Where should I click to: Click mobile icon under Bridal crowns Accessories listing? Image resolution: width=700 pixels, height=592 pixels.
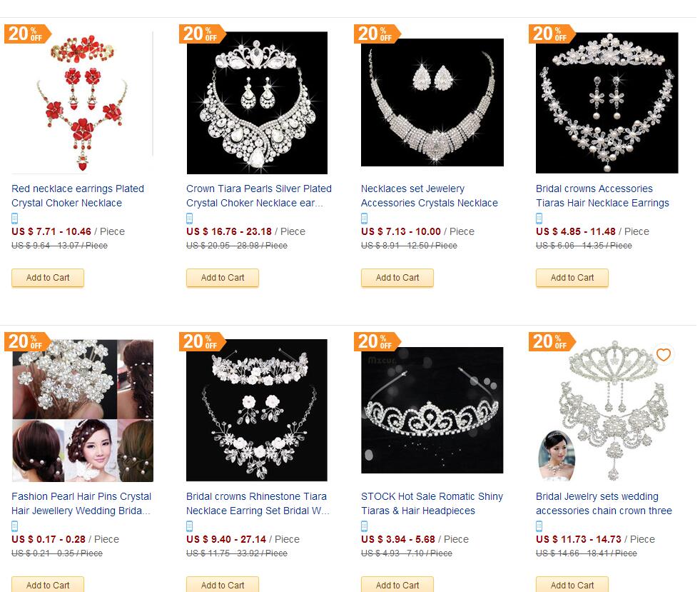tap(539, 219)
